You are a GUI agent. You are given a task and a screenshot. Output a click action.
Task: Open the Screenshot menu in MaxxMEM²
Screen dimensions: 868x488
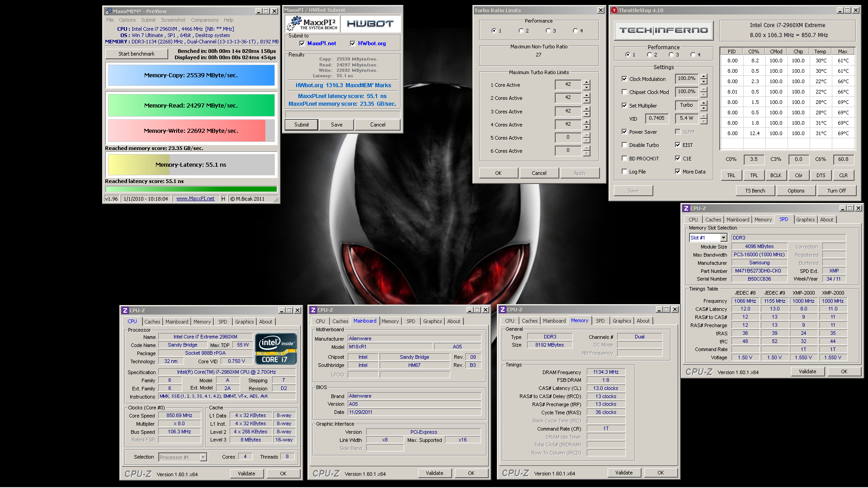173,20
